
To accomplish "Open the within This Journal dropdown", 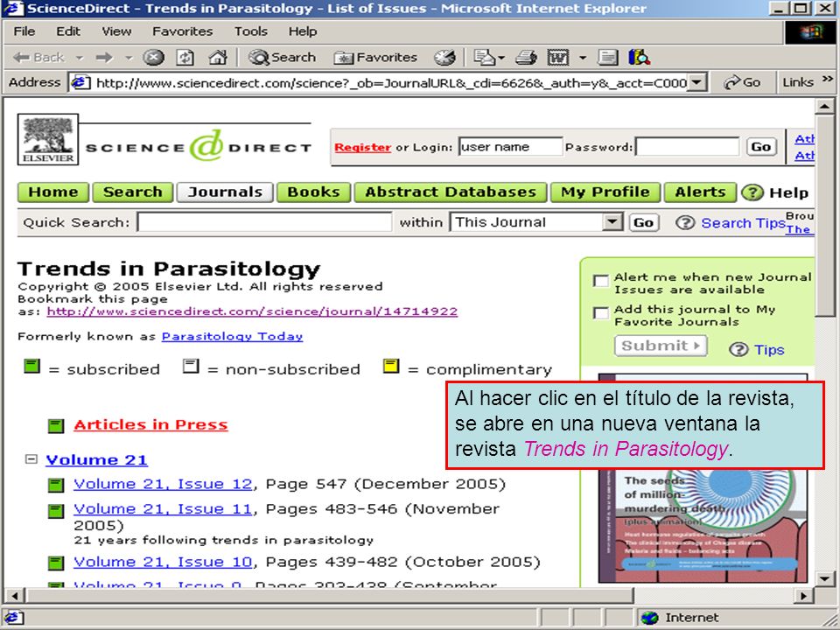I will 612,221.
